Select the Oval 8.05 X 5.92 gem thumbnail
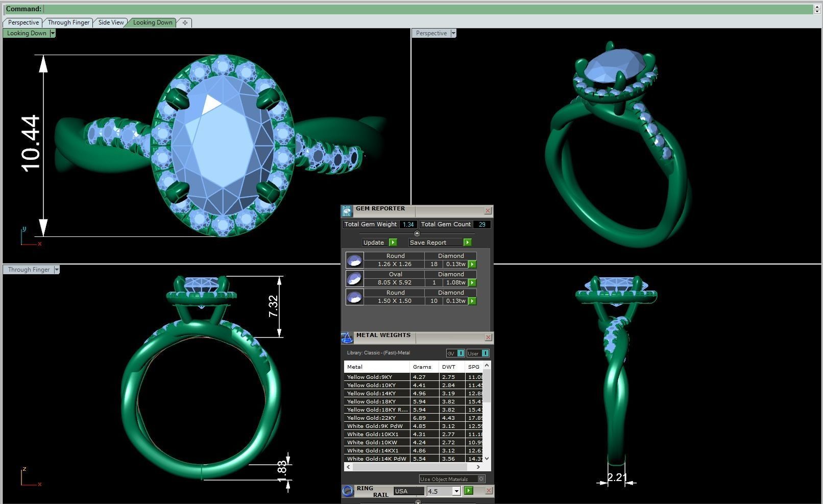This screenshot has height=504, width=823. (354, 278)
